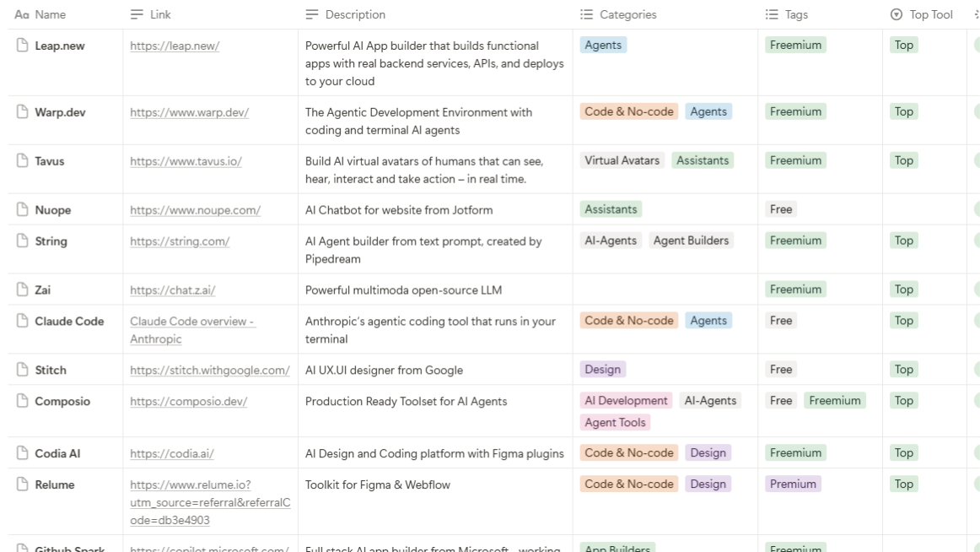
Task: Click Top tag in Leap.new row
Action: coord(904,45)
